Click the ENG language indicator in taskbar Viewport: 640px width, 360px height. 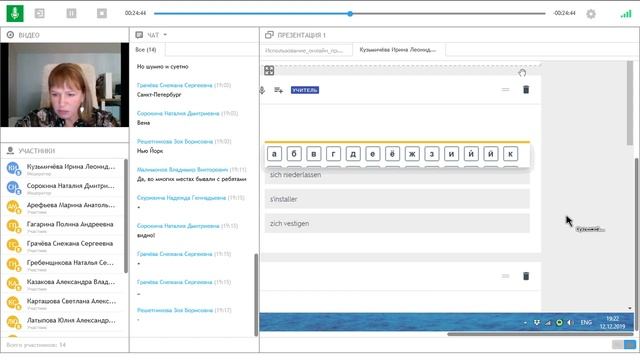pos(586,322)
